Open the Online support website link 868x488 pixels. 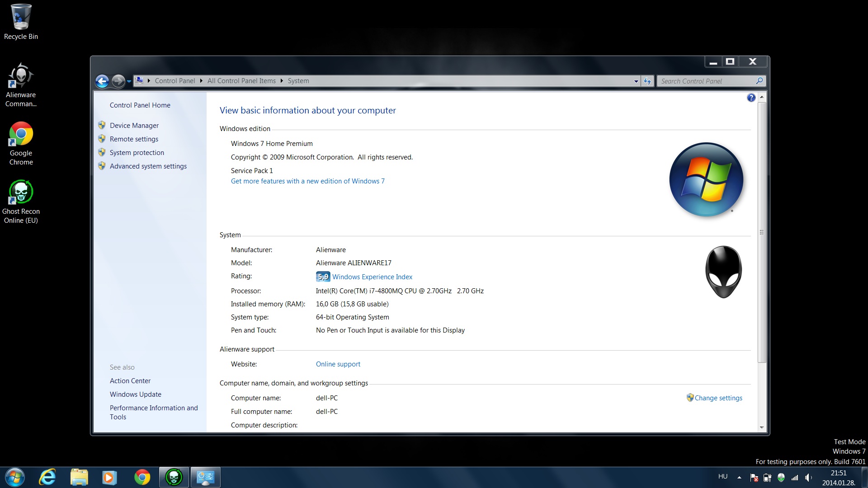pyautogui.click(x=338, y=364)
